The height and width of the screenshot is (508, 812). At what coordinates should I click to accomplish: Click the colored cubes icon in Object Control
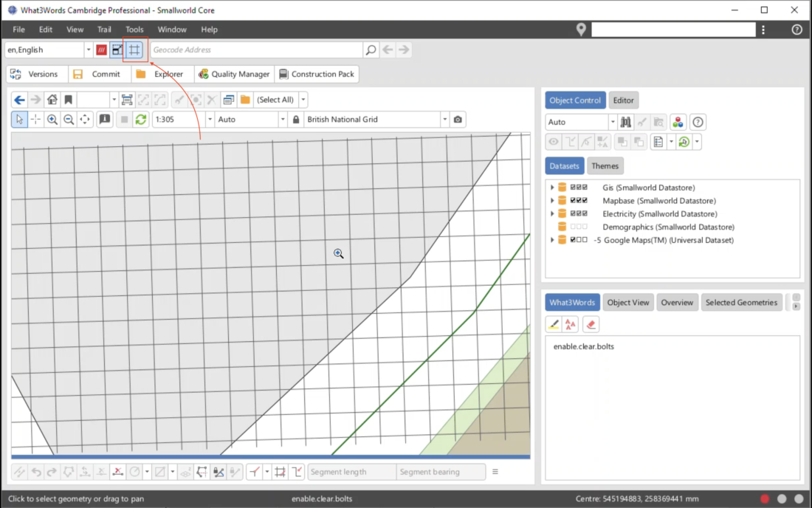coord(678,123)
